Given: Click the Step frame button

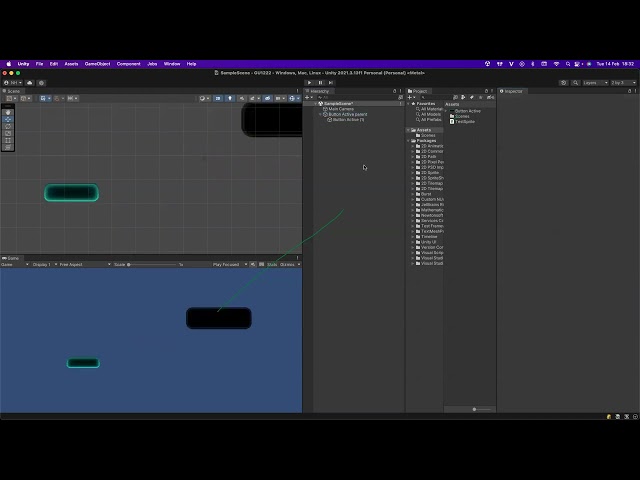Looking at the screenshot, I should click(x=331, y=82).
